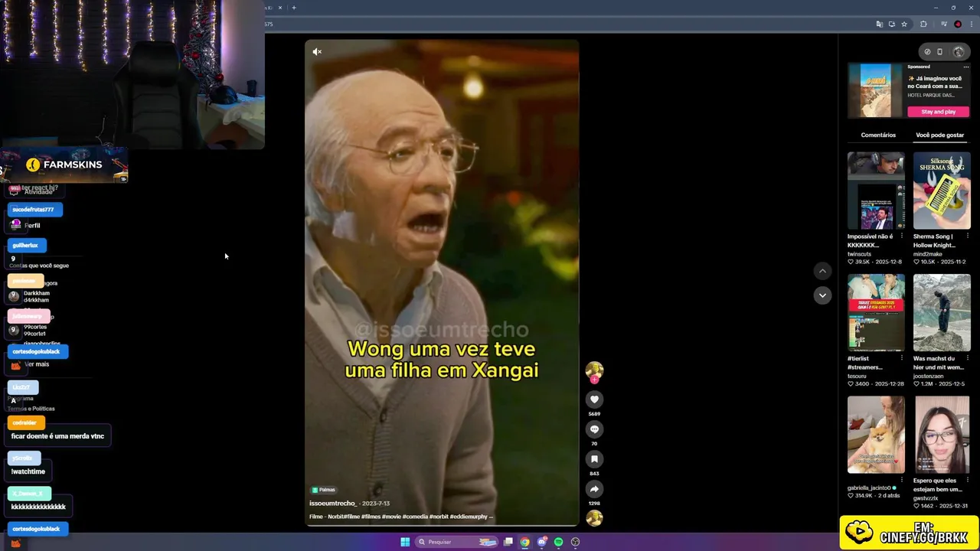Click the install app icon in address bar

click(891, 24)
